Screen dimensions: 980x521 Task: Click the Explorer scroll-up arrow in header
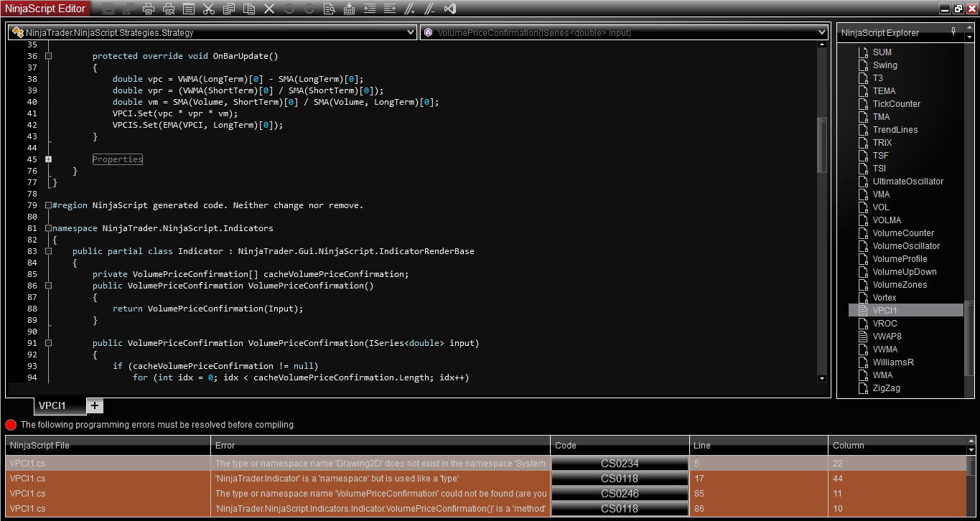tap(969, 29)
